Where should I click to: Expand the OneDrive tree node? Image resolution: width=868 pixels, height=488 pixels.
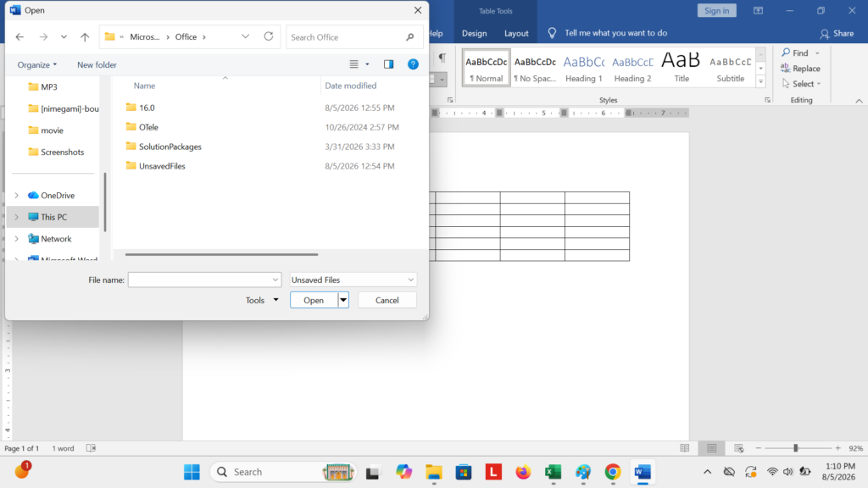point(17,196)
